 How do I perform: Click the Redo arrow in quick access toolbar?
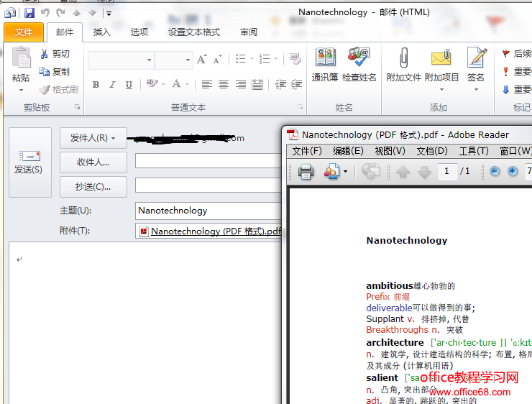(x=60, y=13)
